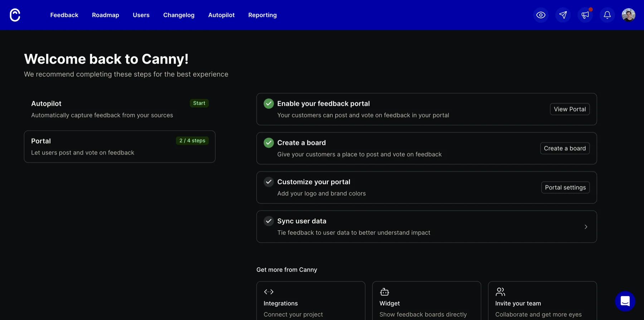This screenshot has width=644, height=320.
Task: Toggle checkmark for Customize your portal
Action: [x=269, y=182]
